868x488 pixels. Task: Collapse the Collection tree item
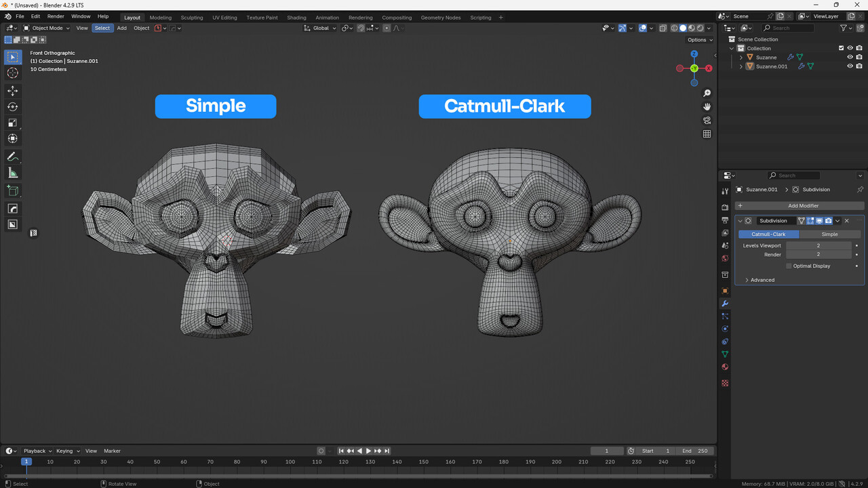pos(732,48)
